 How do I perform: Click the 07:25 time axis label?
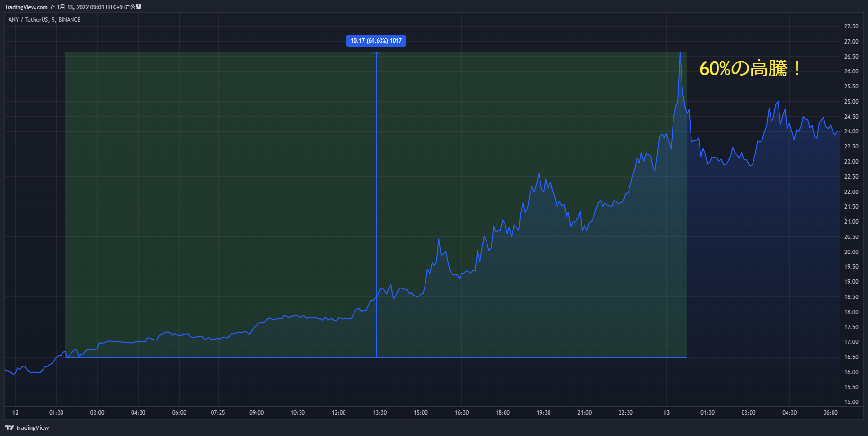click(x=218, y=413)
